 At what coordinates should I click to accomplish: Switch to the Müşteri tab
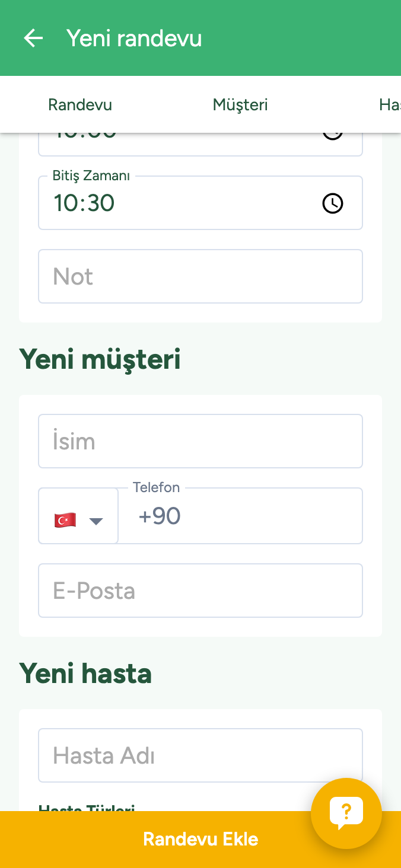tap(240, 105)
